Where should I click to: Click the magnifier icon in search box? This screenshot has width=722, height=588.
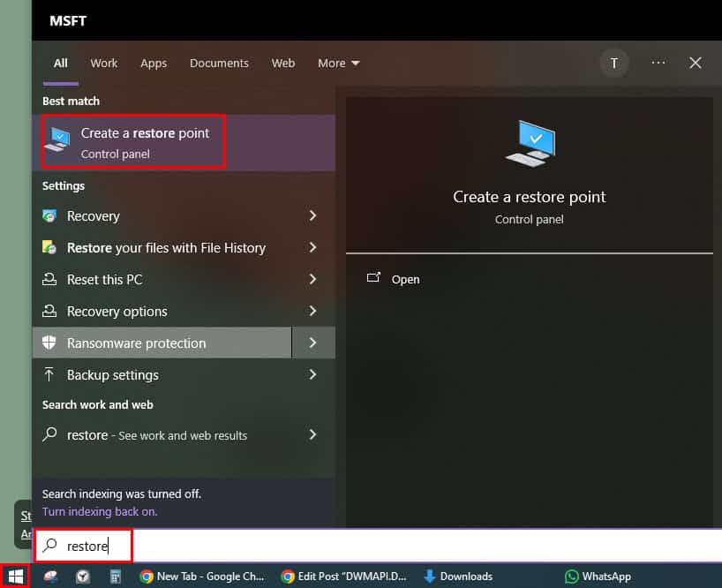tap(49, 545)
